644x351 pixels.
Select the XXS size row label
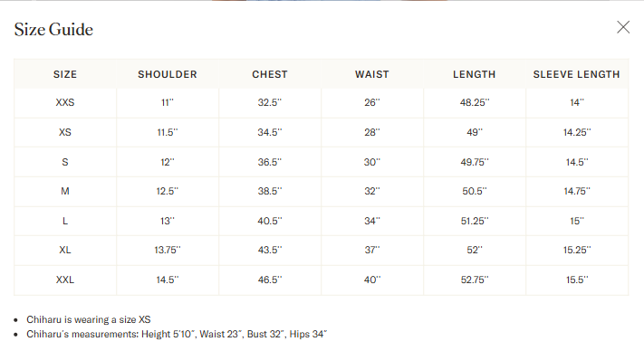(65, 102)
